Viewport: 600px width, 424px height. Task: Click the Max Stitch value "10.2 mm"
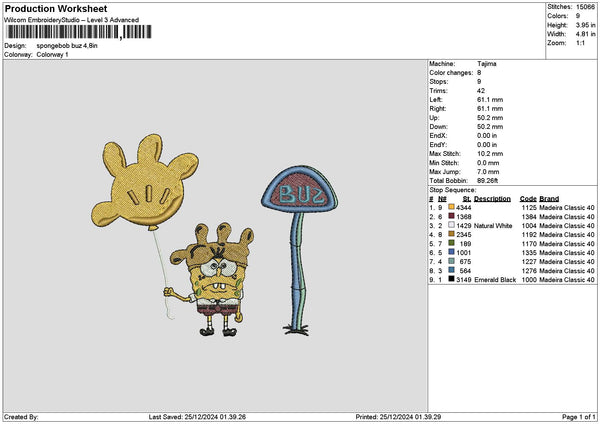tap(490, 154)
